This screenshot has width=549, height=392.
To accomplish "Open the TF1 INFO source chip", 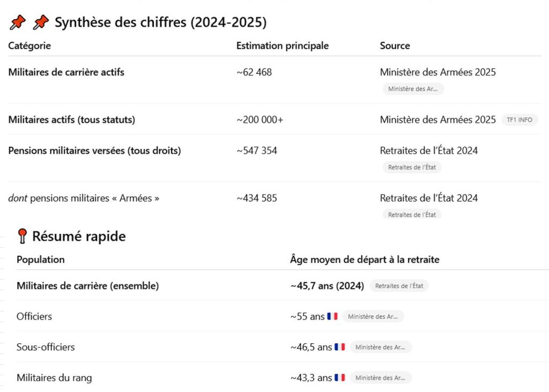I will tap(519, 120).
